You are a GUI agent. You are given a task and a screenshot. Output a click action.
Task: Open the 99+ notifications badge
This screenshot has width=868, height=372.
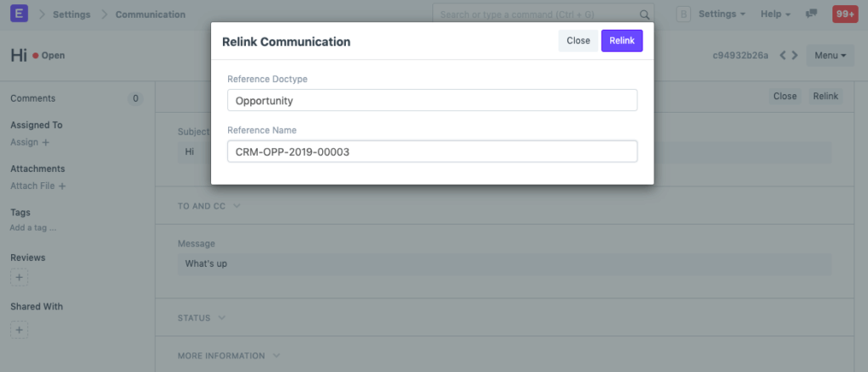coord(845,14)
